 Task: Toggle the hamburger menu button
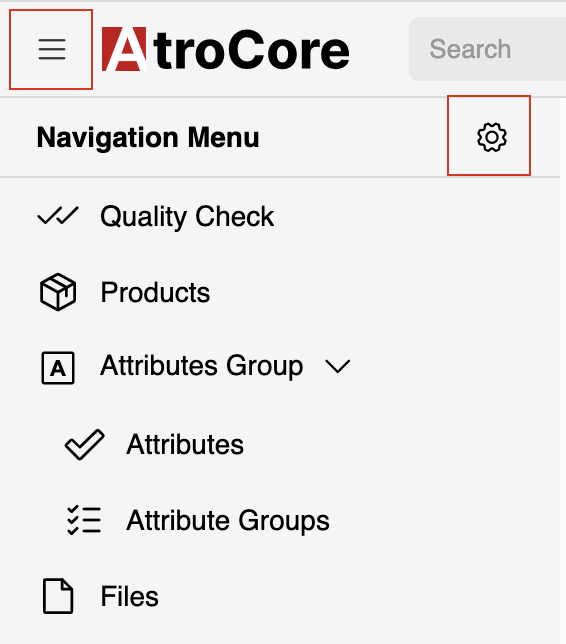click(x=52, y=49)
